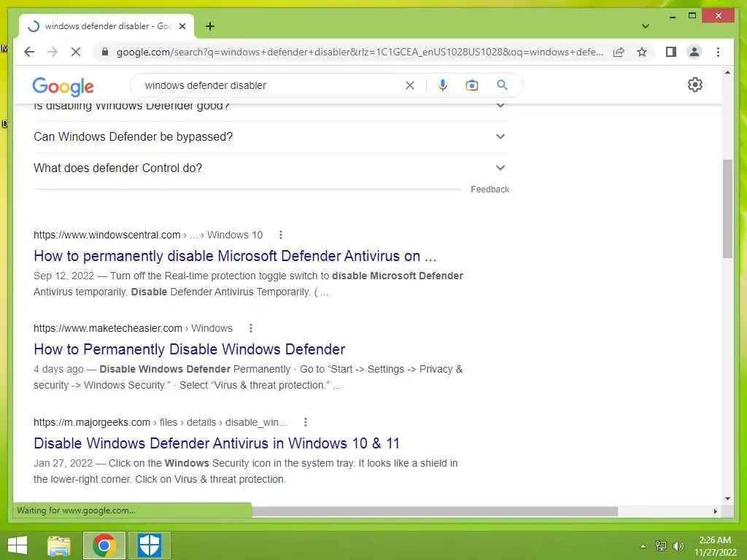Click the scroll up arrow
The width and height of the screenshot is (747, 560).
[727, 72]
